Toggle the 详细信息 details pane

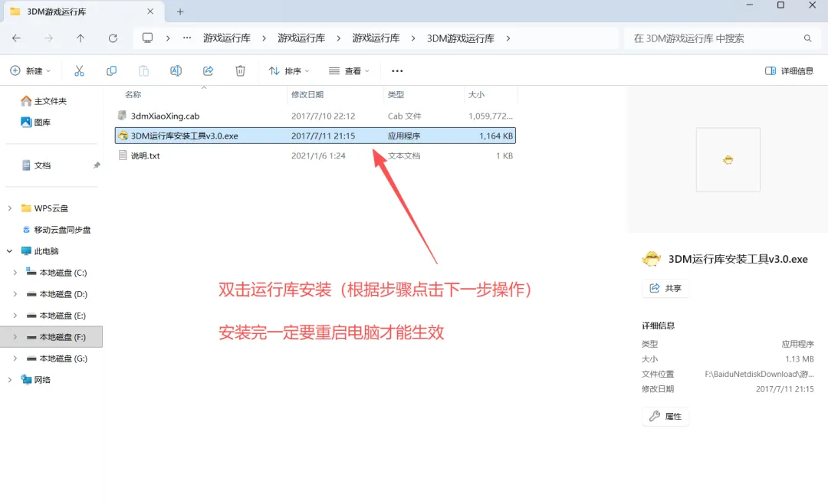tap(789, 70)
